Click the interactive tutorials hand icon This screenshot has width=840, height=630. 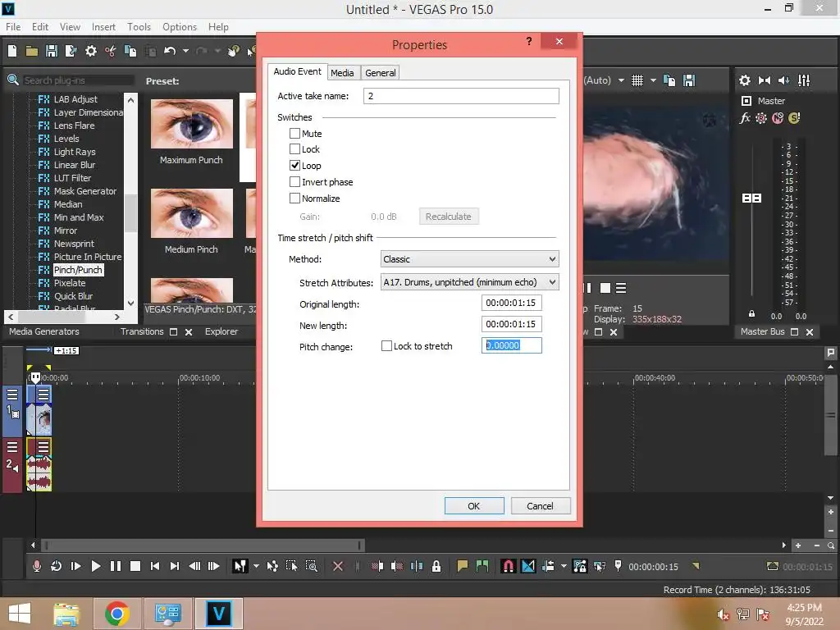[233, 51]
